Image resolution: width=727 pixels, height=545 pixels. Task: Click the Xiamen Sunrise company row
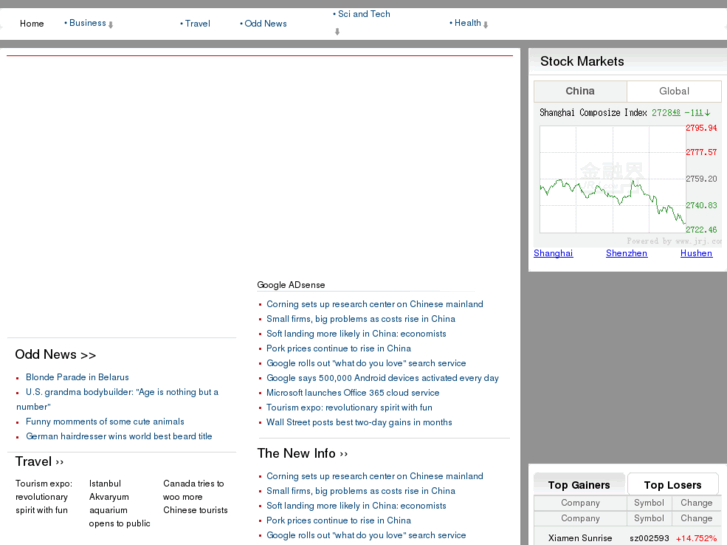click(580, 538)
